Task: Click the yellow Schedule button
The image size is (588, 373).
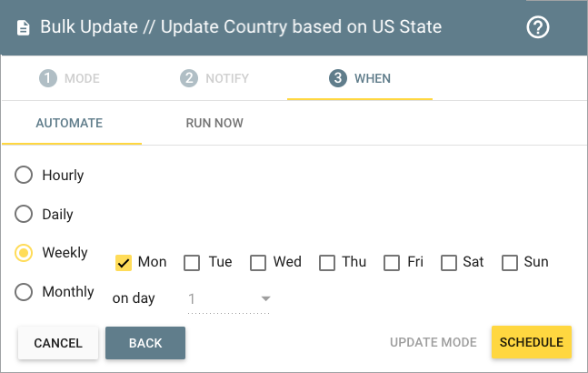Action: pos(532,342)
